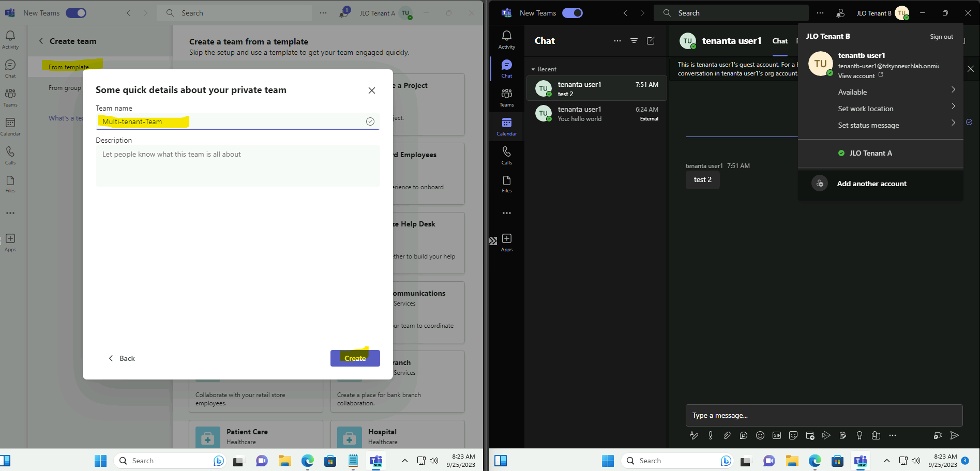Click the test 2 message bubble
The image size is (980, 471).
[x=702, y=179]
